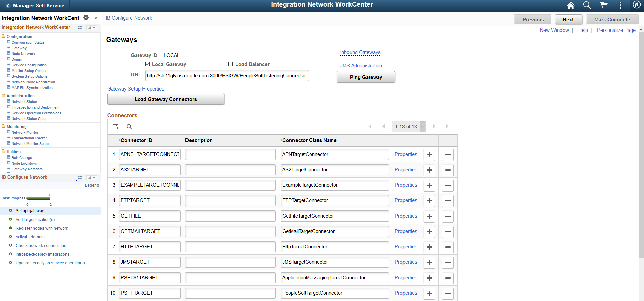Refresh the Integration Network WorkCenter pagelet

click(x=80, y=28)
